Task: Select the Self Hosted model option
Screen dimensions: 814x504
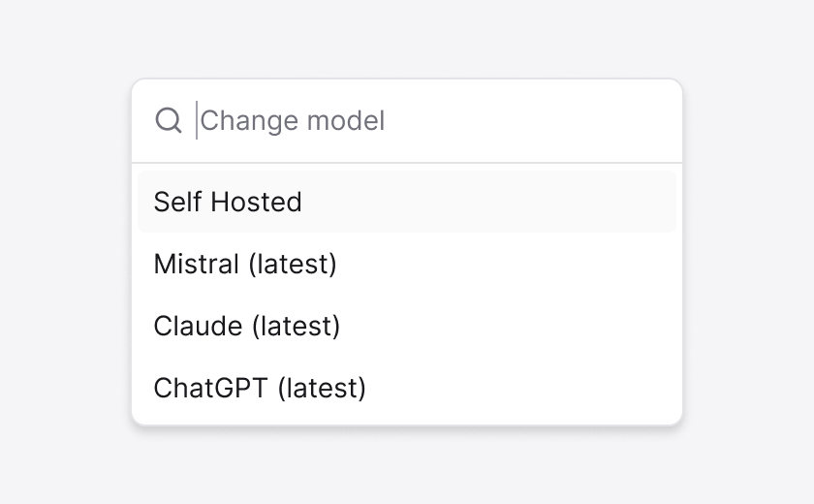Action: coord(228,202)
